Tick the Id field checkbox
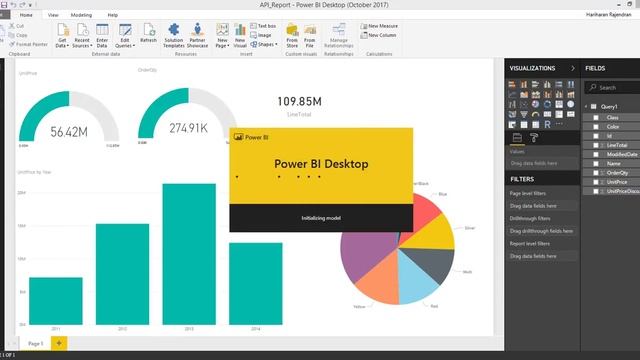Image resolution: width=640 pixels, height=360 pixels. 596,136
